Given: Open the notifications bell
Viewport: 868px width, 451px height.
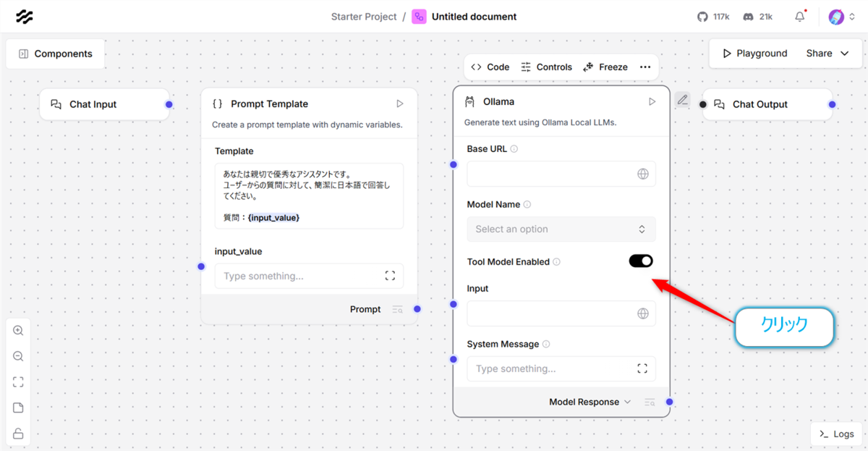Looking at the screenshot, I should point(800,16).
